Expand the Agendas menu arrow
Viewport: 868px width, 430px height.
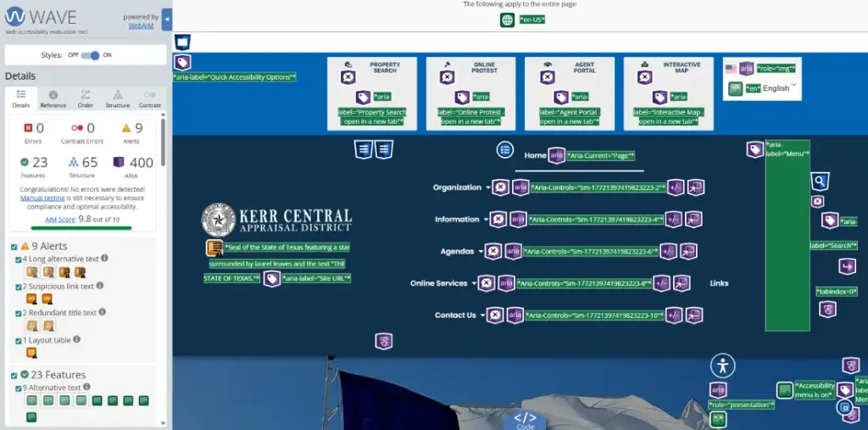point(481,252)
